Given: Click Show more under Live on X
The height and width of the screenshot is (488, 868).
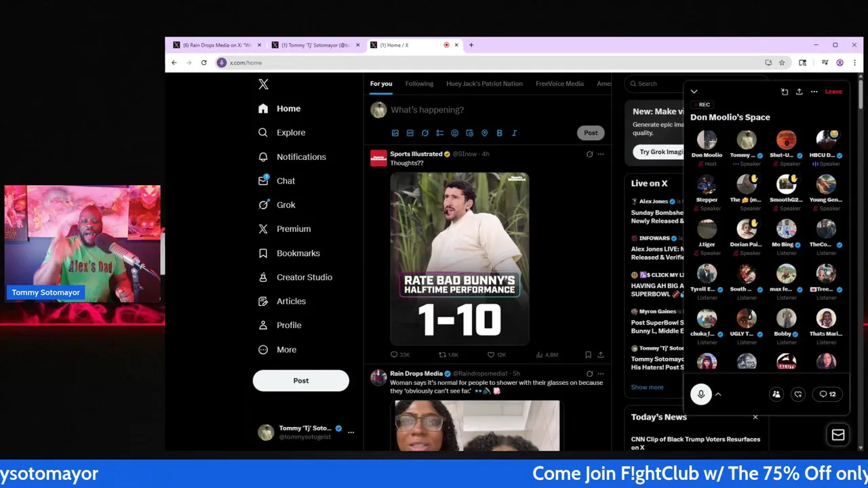Looking at the screenshot, I should click(647, 387).
